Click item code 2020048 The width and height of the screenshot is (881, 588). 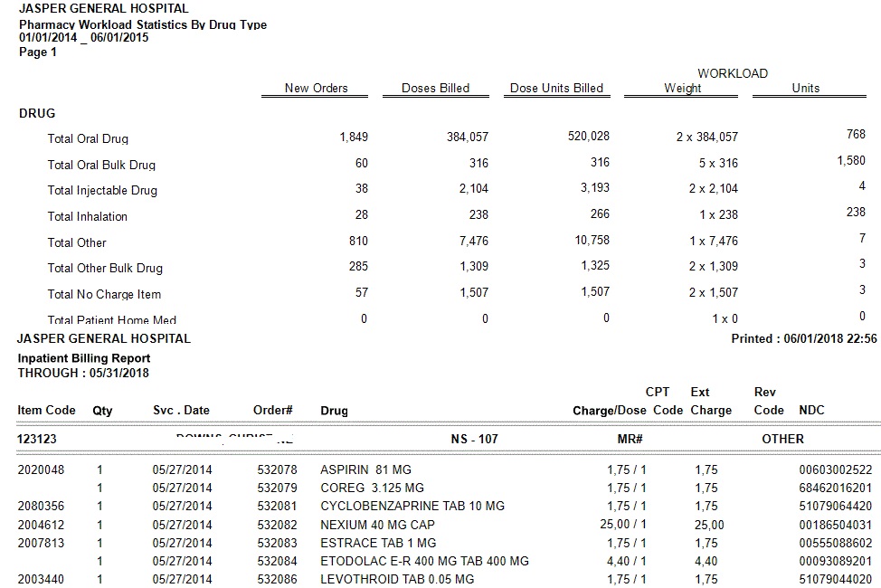click(x=41, y=470)
